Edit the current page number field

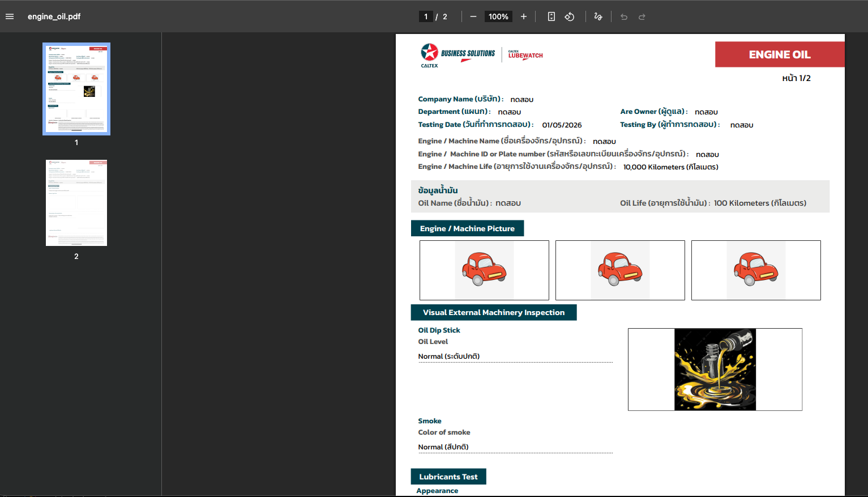426,16
